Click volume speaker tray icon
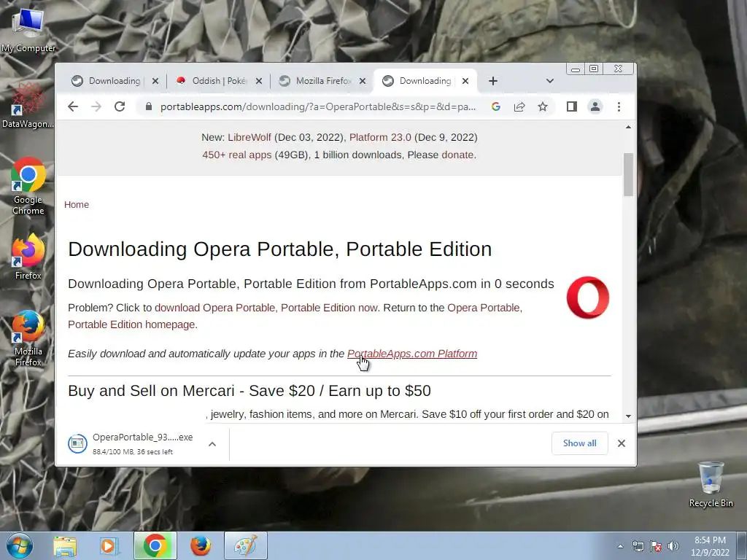Image resolution: width=747 pixels, height=560 pixels. click(673, 546)
